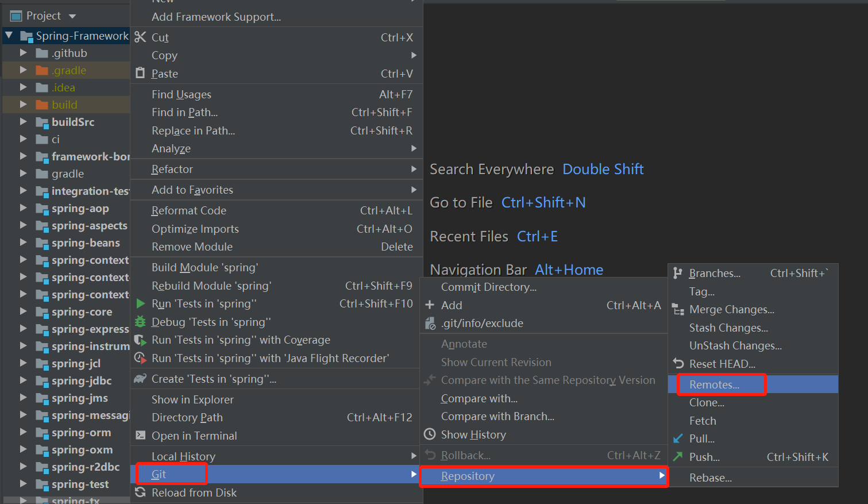The height and width of the screenshot is (504, 868).
Task: Select the spring-jms tree item
Action: point(66,398)
